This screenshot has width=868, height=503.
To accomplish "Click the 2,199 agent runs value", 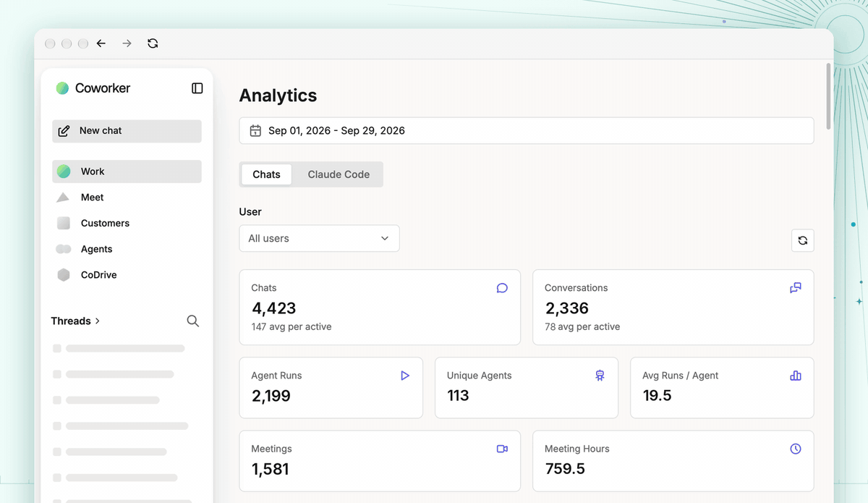I will point(271,396).
